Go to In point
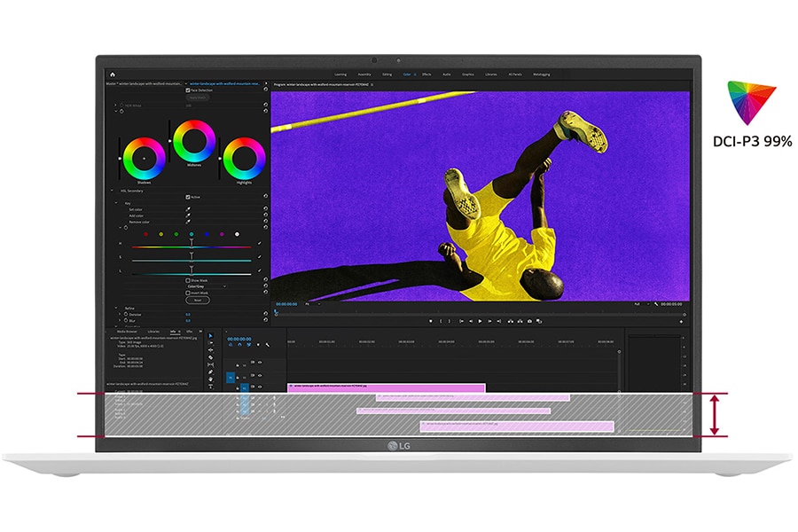This screenshot has height=532, width=798. [x=461, y=321]
